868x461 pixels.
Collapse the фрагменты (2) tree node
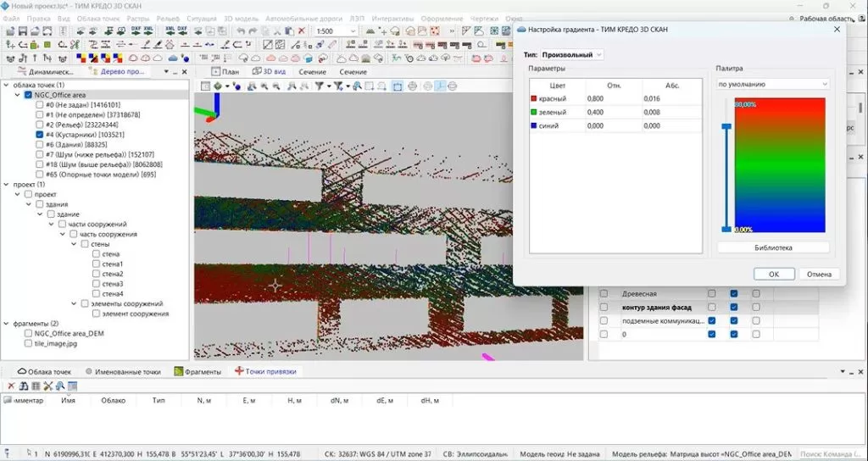point(7,323)
